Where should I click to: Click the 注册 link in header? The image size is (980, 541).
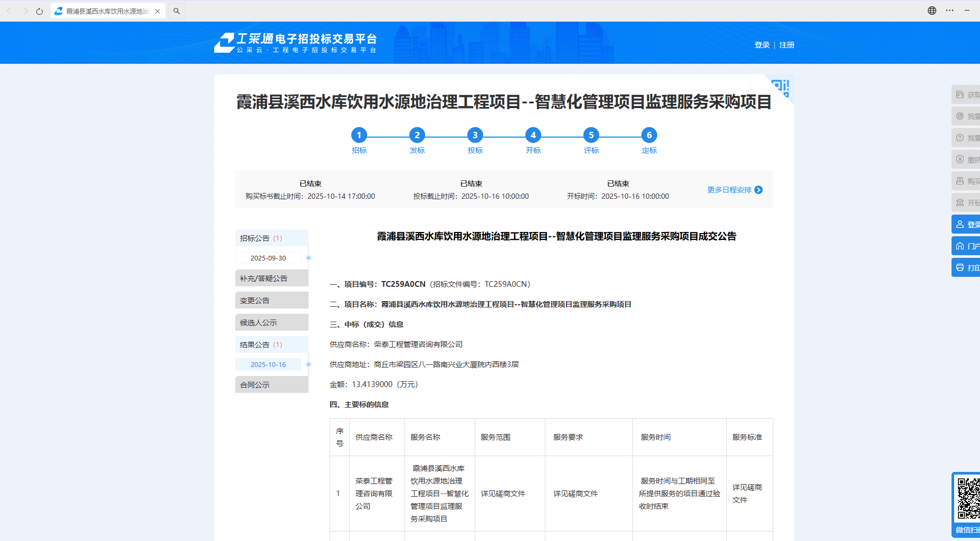(786, 45)
